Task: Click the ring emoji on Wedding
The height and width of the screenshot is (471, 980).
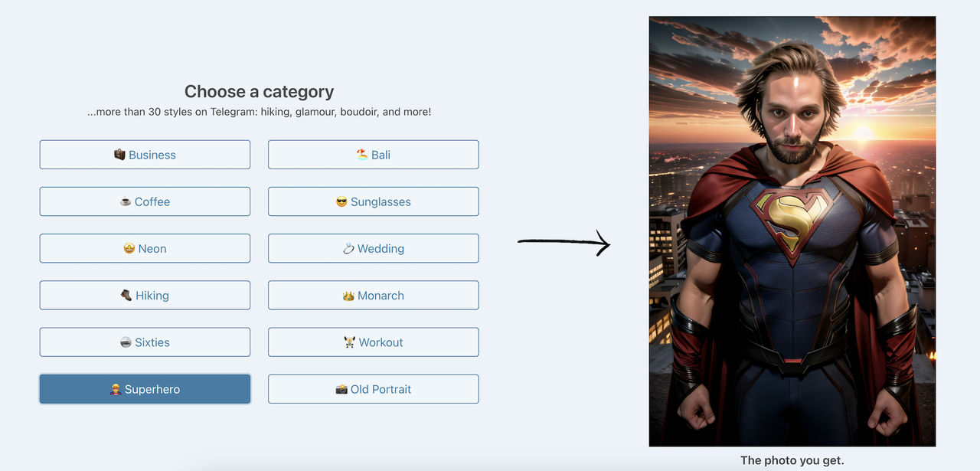Action: tap(348, 249)
